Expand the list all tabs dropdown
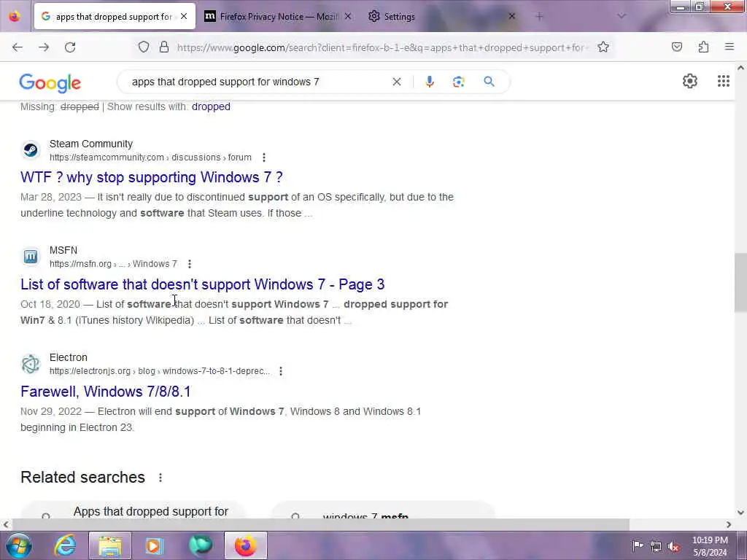 tap(622, 17)
